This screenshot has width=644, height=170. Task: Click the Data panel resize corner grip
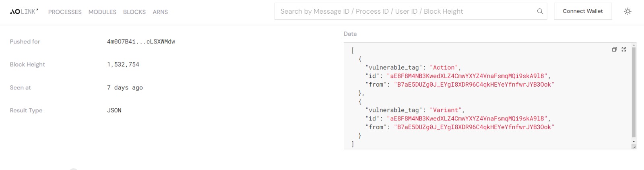coord(634,147)
